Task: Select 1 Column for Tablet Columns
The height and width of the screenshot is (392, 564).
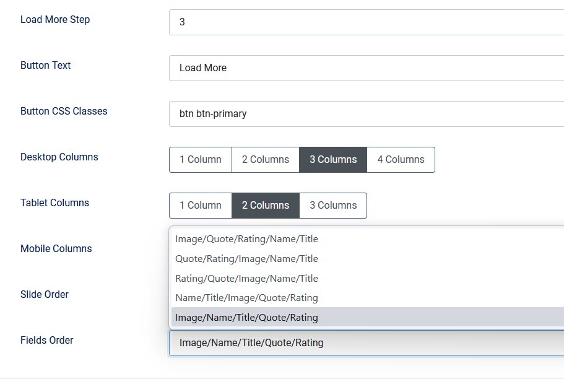Action: click(200, 205)
